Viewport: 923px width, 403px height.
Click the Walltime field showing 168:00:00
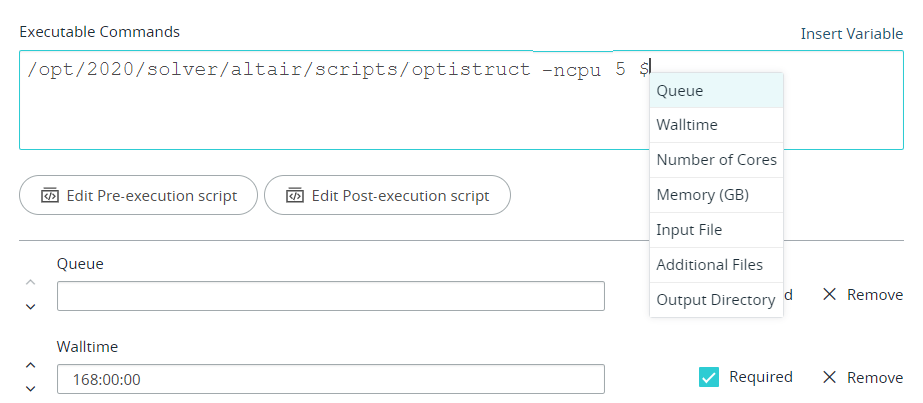[330, 379]
